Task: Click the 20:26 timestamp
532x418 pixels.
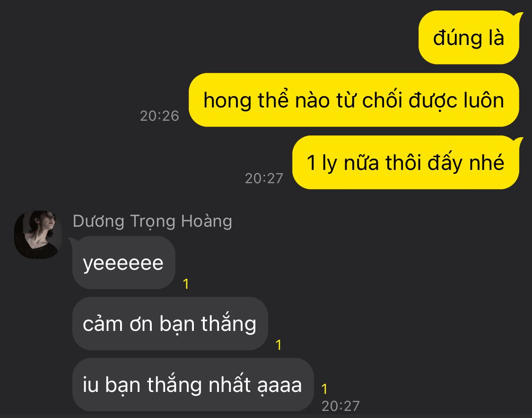Action: point(159,116)
